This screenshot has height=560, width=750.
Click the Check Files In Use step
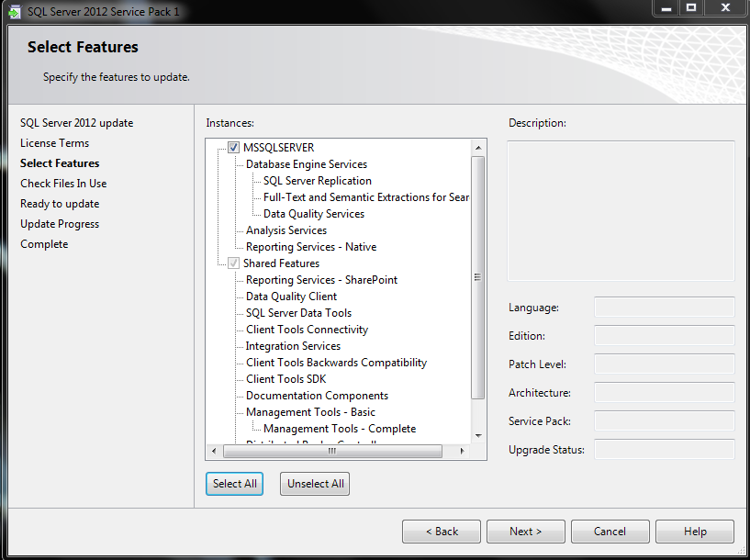tap(63, 184)
